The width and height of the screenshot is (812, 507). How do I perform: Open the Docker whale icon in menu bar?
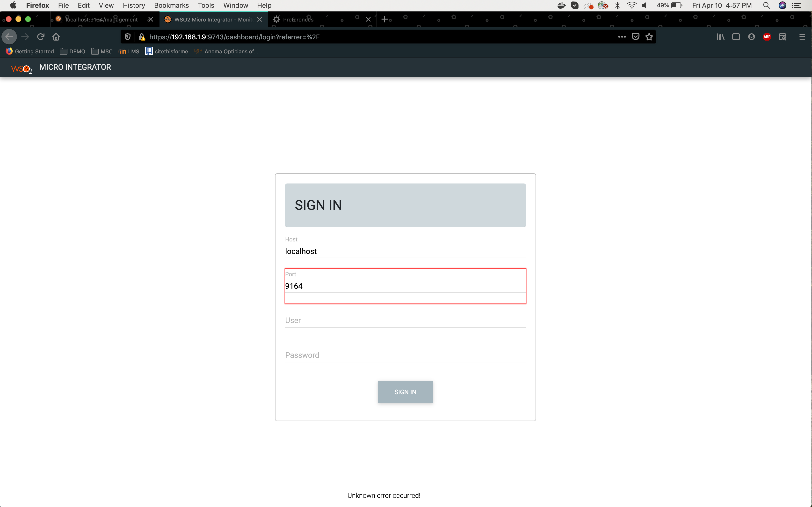pyautogui.click(x=561, y=5)
